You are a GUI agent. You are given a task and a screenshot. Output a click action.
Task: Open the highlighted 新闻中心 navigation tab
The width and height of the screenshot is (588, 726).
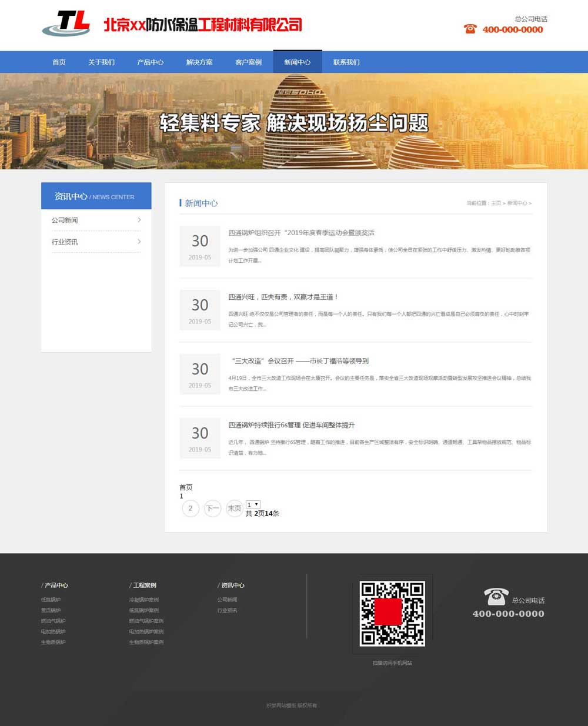click(x=298, y=62)
